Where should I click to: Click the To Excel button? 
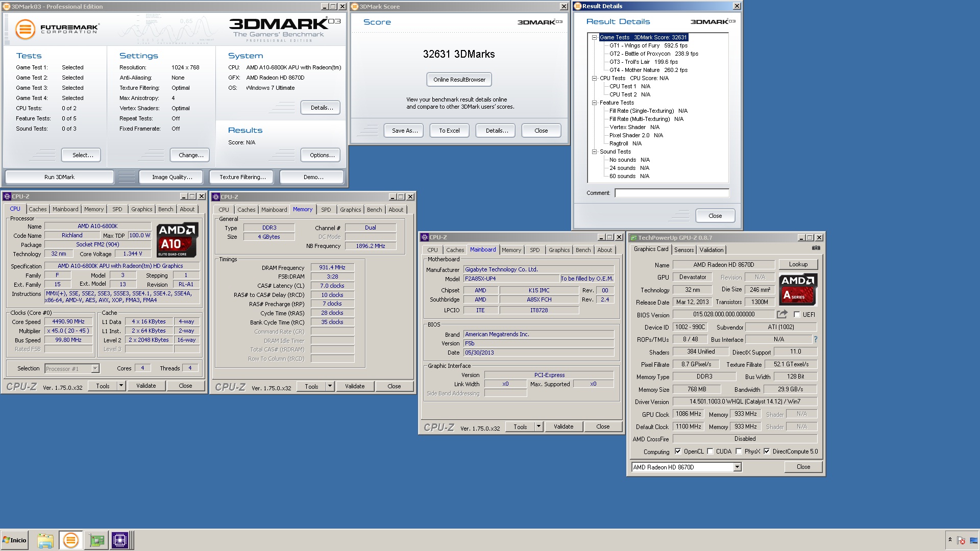tap(449, 131)
